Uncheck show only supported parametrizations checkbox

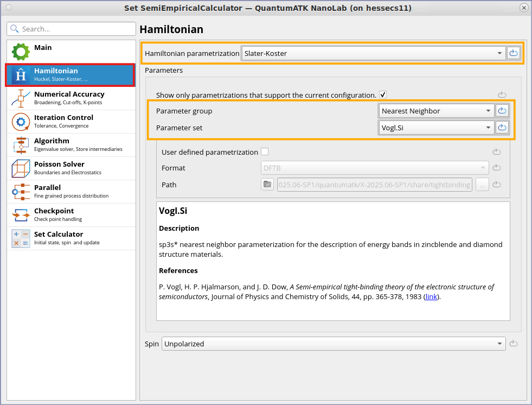tap(383, 94)
